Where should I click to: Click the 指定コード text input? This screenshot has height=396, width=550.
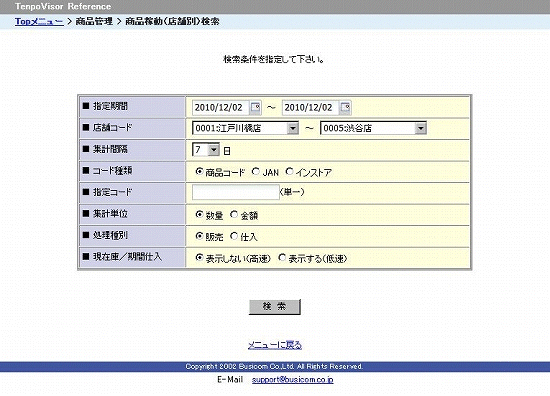point(236,192)
